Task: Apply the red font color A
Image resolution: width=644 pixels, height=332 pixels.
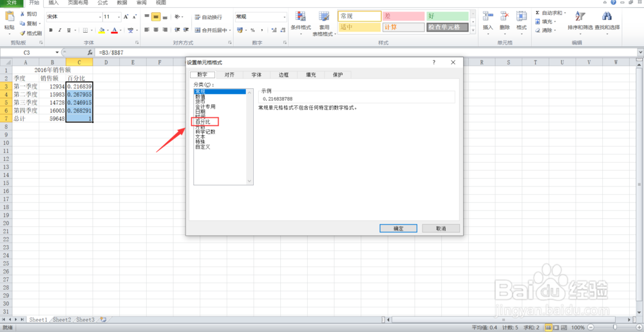Action: click(x=114, y=30)
